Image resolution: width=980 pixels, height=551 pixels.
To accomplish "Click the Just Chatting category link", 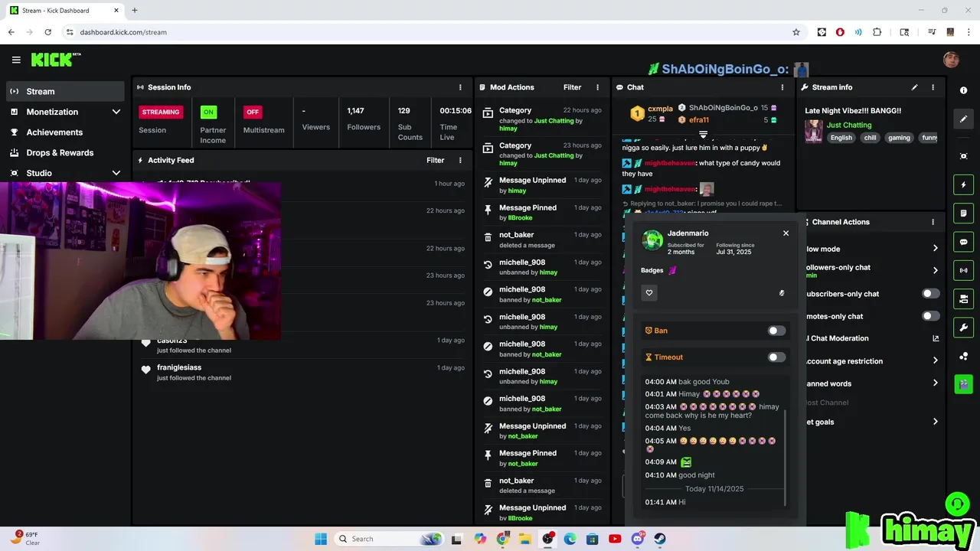I will (849, 125).
